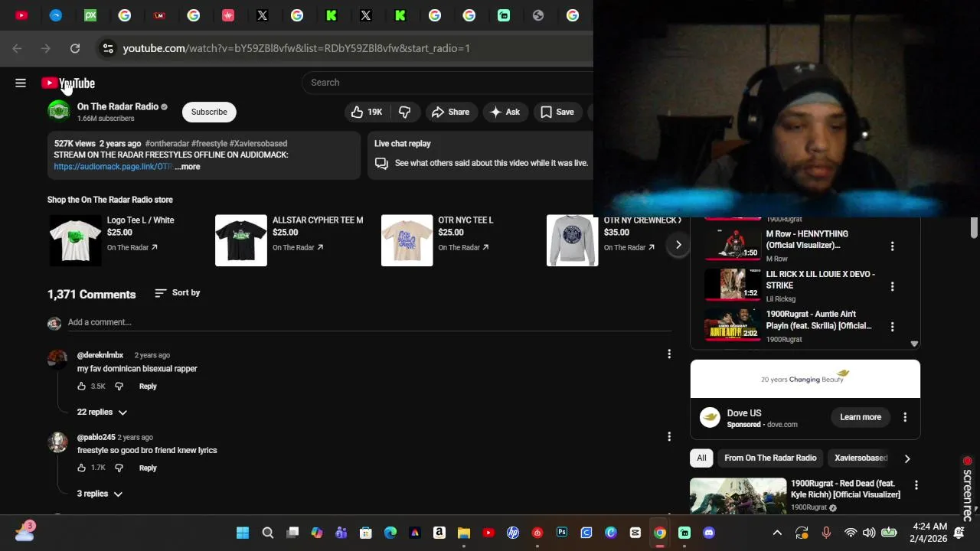Screen dimensions: 980x551
Task: Open Photoshop from the taskbar
Action: 562,533
